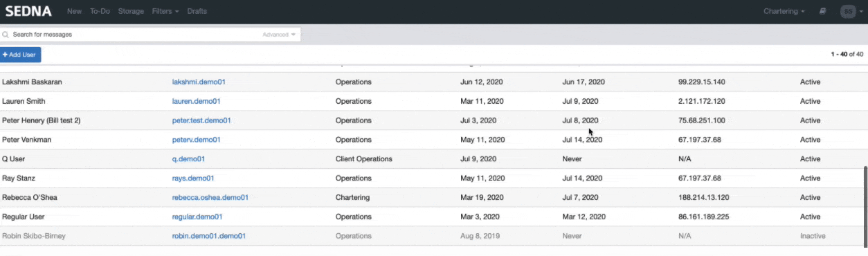
Task: Click the Inactive status of Robin
Action: (813, 237)
